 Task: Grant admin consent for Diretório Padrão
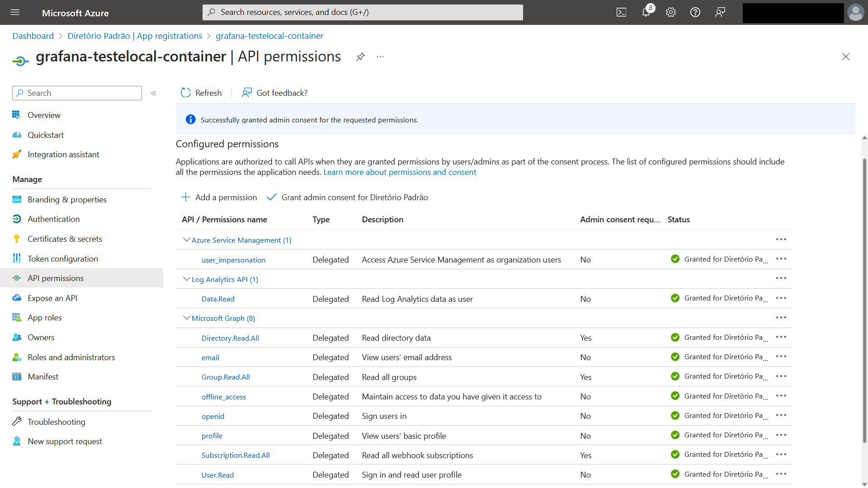[x=347, y=197]
